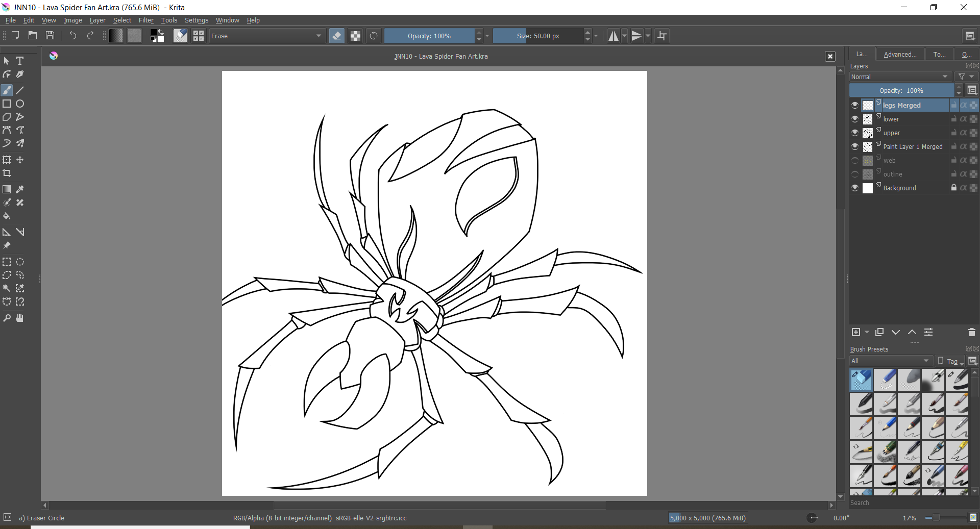
Task: Expand the brush size extra options arrow
Action: pyautogui.click(x=596, y=36)
